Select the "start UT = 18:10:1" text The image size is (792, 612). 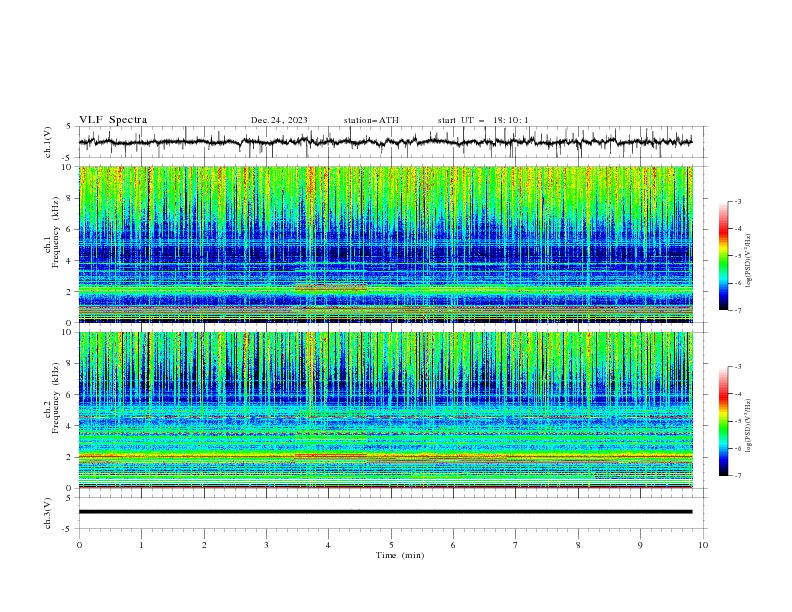pyautogui.click(x=483, y=120)
